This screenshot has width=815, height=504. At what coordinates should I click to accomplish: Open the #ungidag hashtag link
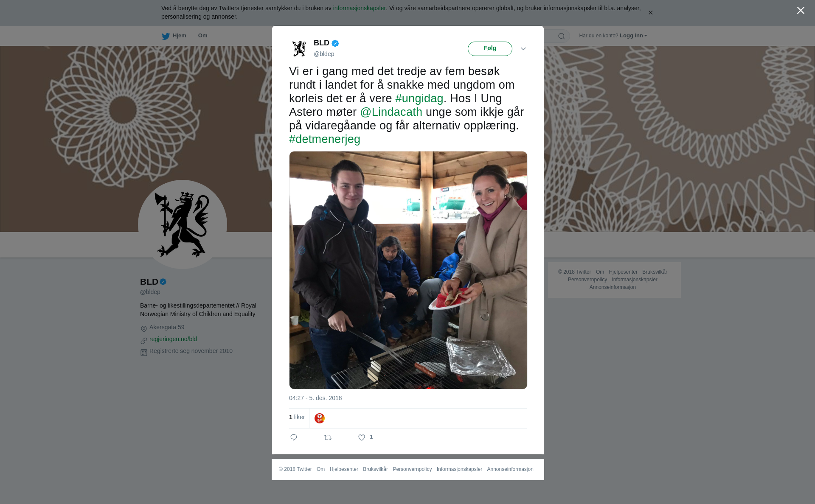pyautogui.click(x=419, y=98)
